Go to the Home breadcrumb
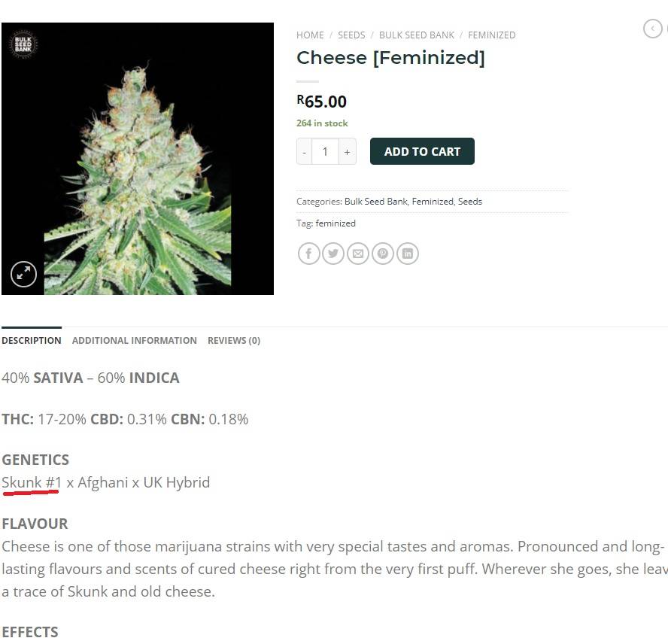The height and width of the screenshot is (644, 668). pos(310,35)
